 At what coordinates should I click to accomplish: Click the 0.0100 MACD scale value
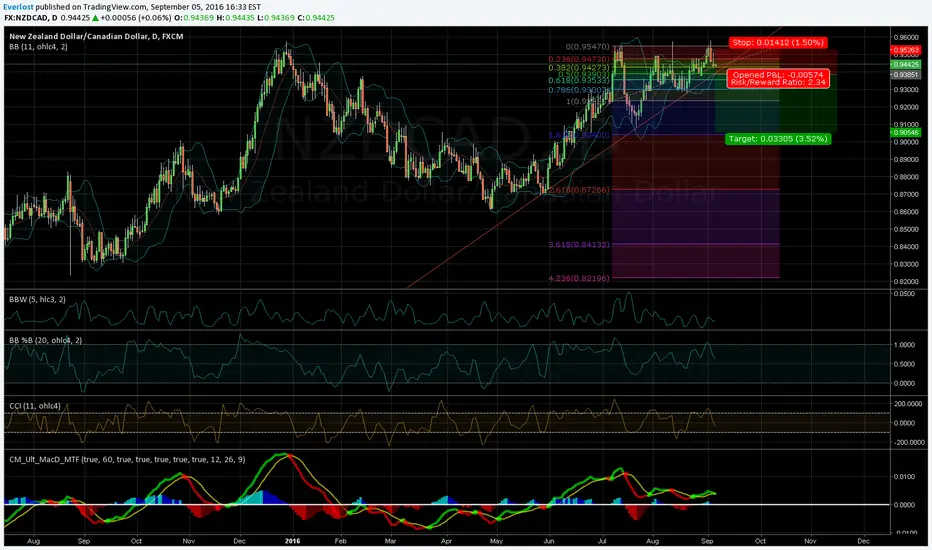pyautogui.click(x=904, y=476)
